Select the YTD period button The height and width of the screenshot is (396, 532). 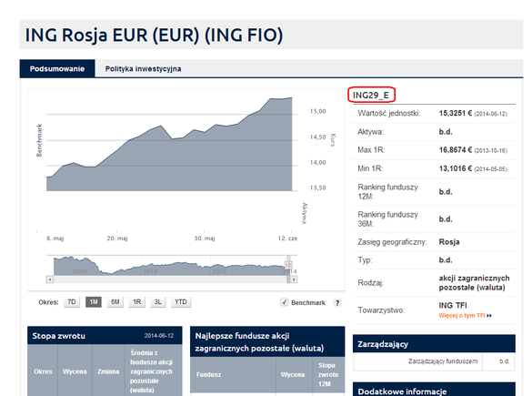(180, 302)
